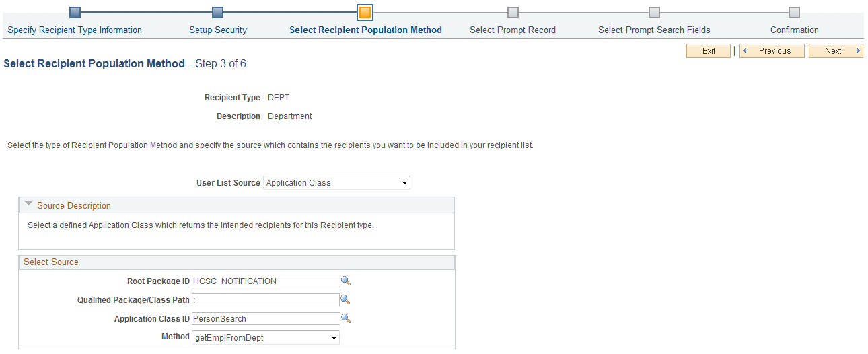868x354 pixels.
Task: Click the Select Source group header
Action: [236, 262]
